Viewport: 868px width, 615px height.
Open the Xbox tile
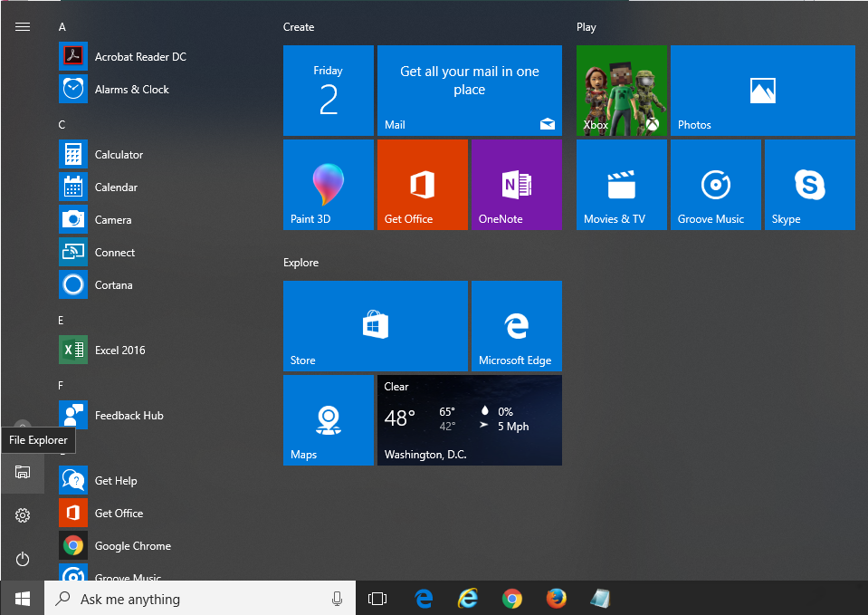pos(621,90)
